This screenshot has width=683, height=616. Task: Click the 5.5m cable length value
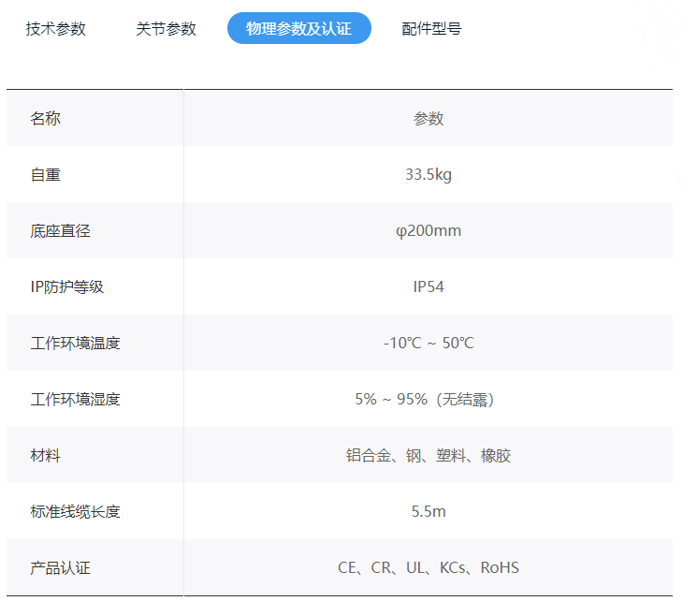point(429,511)
